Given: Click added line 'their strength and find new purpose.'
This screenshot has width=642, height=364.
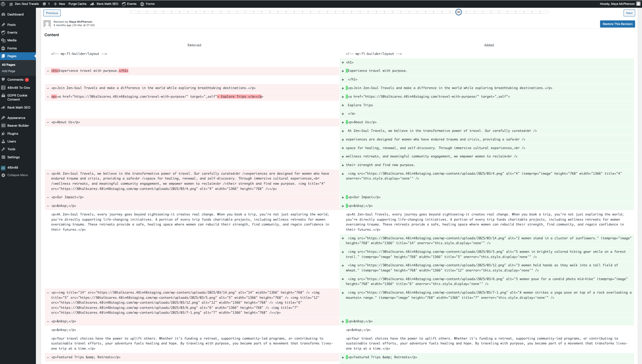Looking at the screenshot, I should pos(487,165).
